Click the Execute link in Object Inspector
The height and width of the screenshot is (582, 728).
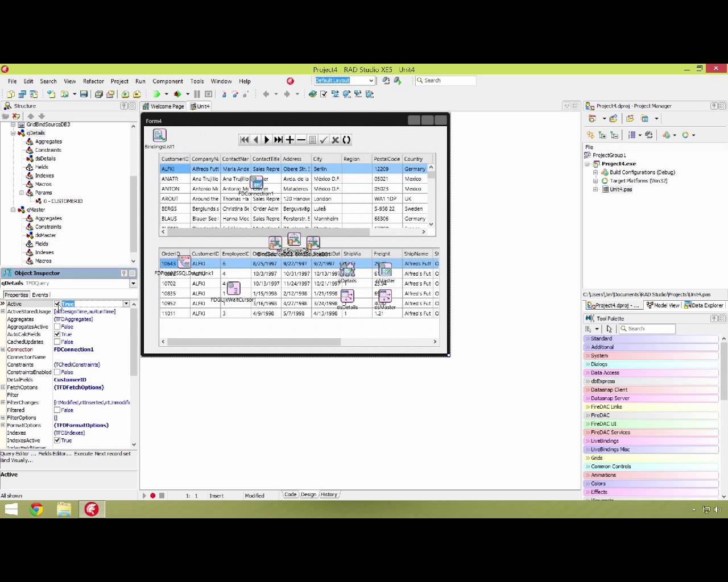83,454
